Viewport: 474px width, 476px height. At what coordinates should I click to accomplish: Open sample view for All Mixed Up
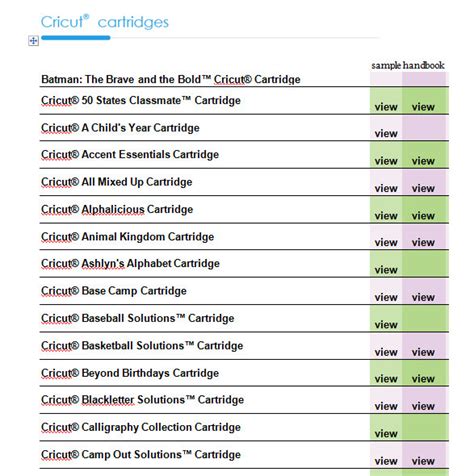click(386, 188)
